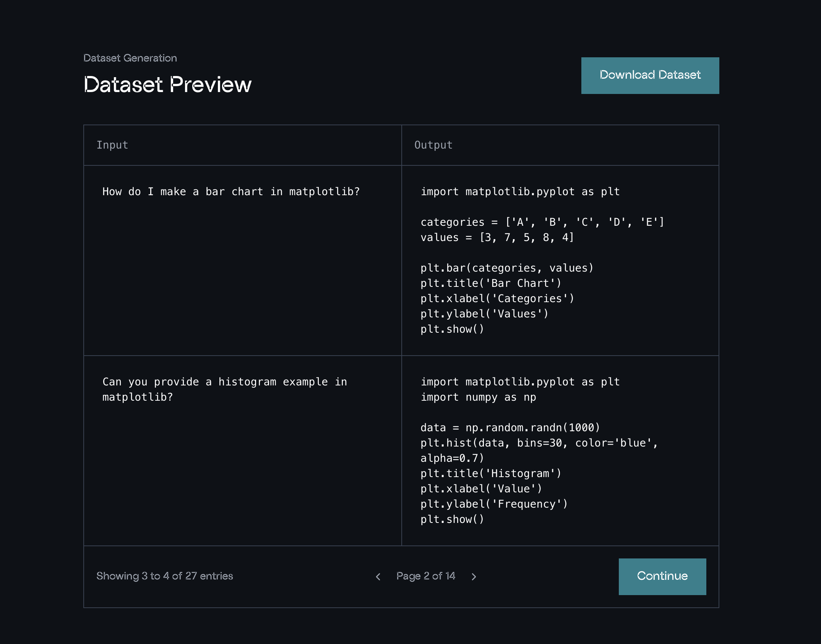Image resolution: width=821 pixels, height=644 pixels.
Task: Select the histogram example question input cell
Action: 224,389
